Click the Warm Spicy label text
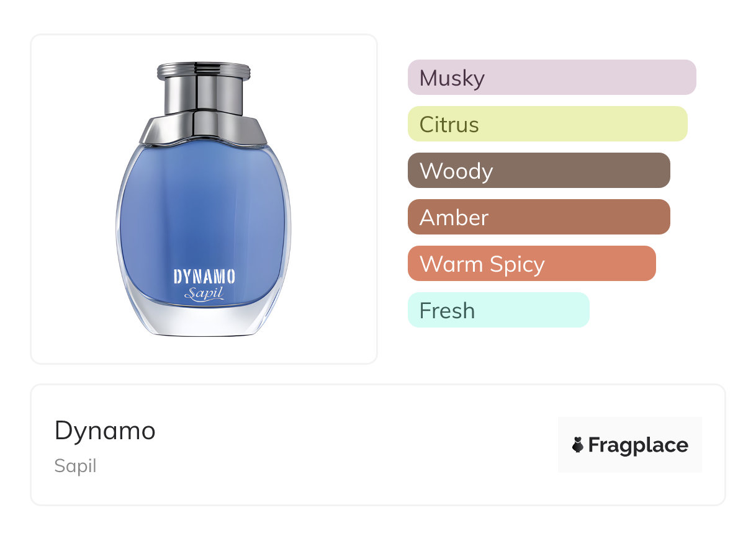 tap(482, 264)
